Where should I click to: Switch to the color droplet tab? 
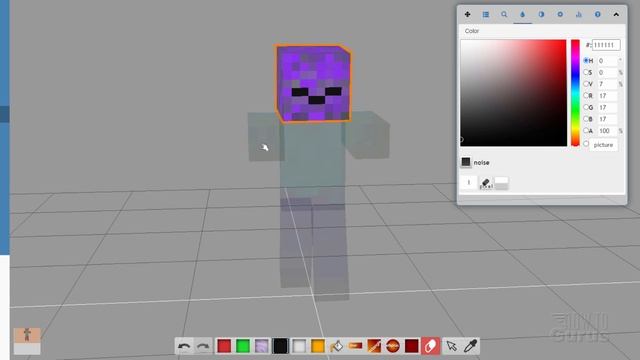pos(522,14)
